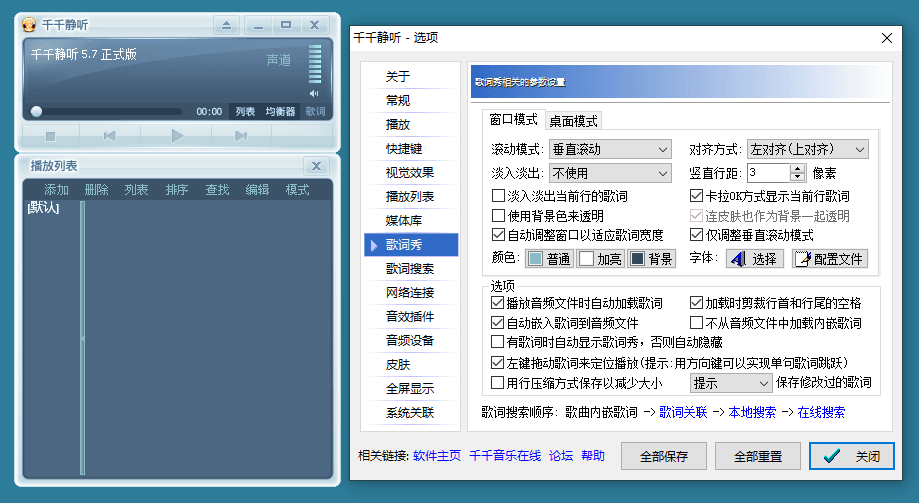Open the 淡入淡出 dropdown set to 不使用
The width and height of the screenshot is (919, 503).
(610, 173)
